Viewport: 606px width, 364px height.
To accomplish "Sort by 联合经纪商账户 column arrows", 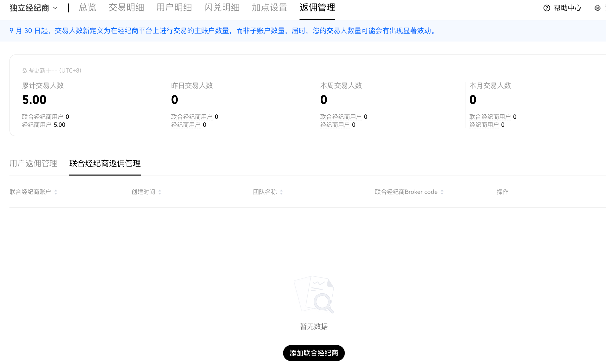I will coord(56,192).
